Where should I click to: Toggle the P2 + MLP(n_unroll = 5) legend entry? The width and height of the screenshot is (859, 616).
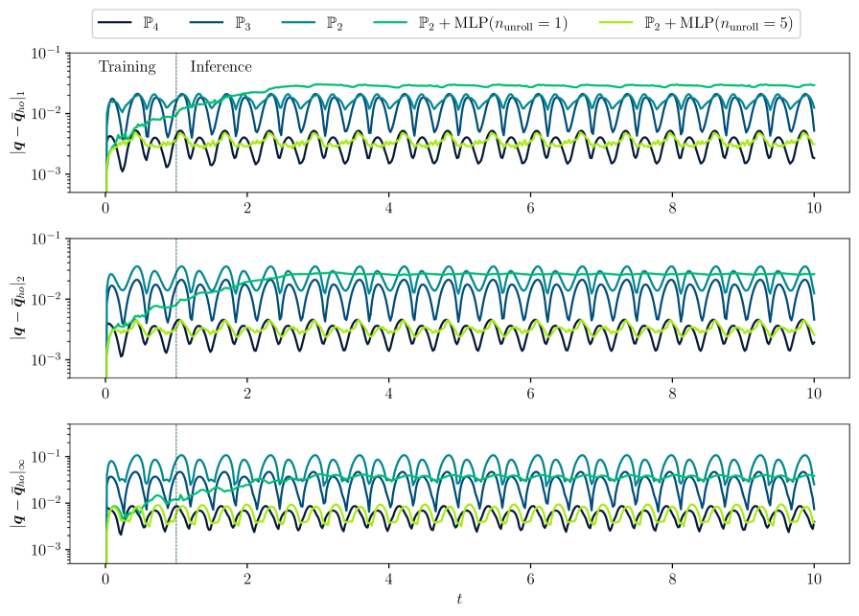click(719, 24)
